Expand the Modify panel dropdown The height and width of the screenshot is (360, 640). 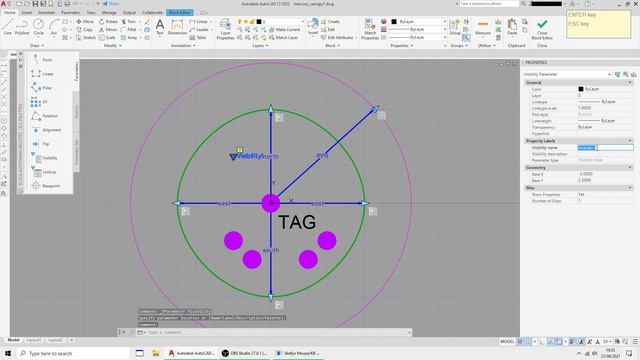point(113,46)
